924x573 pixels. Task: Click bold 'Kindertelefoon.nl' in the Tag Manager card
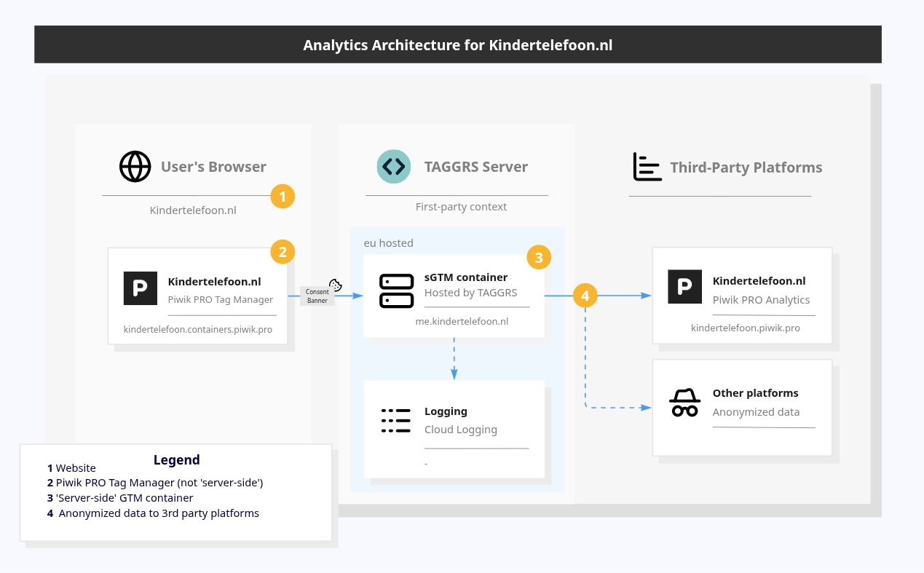coord(215,282)
